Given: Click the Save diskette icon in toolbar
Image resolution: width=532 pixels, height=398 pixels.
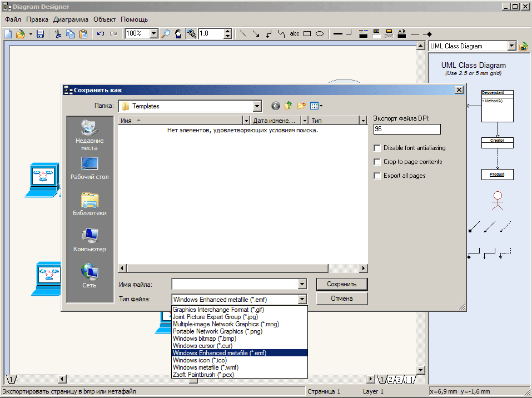Looking at the screenshot, I should click(40, 34).
